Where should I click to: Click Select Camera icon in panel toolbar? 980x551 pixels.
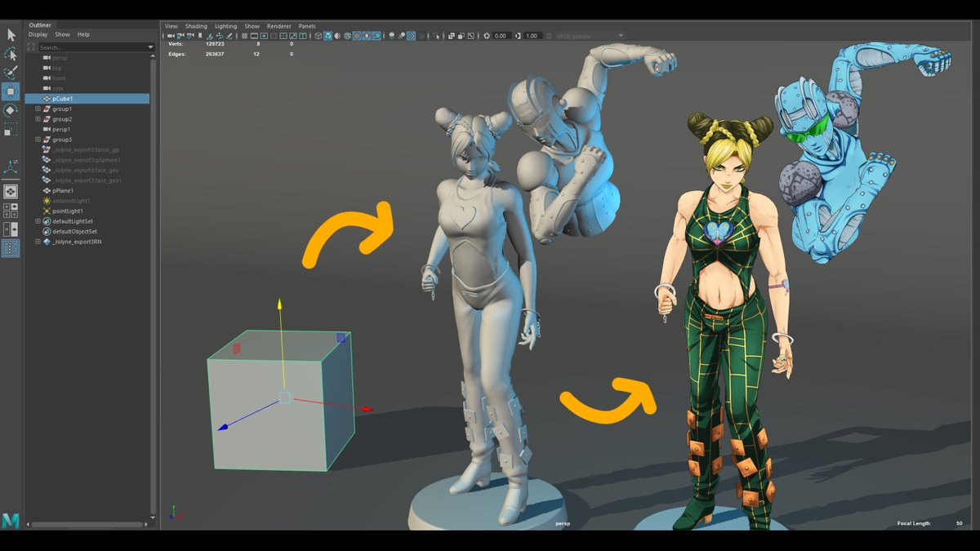click(x=171, y=36)
